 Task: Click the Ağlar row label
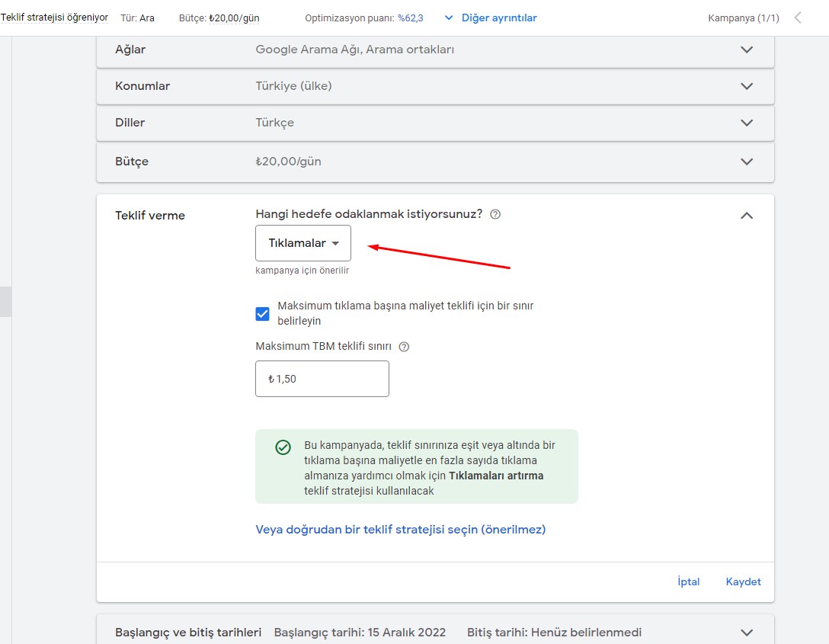[x=130, y=50]
